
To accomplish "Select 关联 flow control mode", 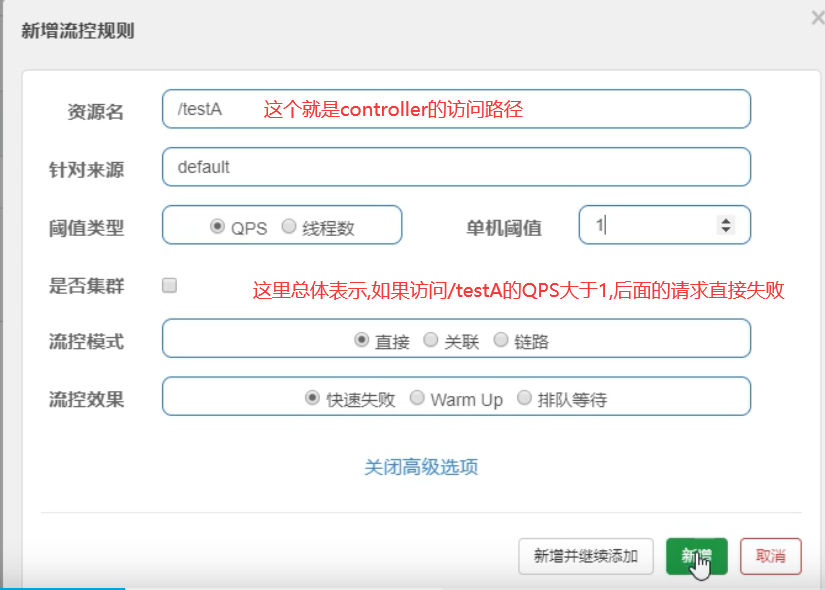I will [x=430, y=340].
